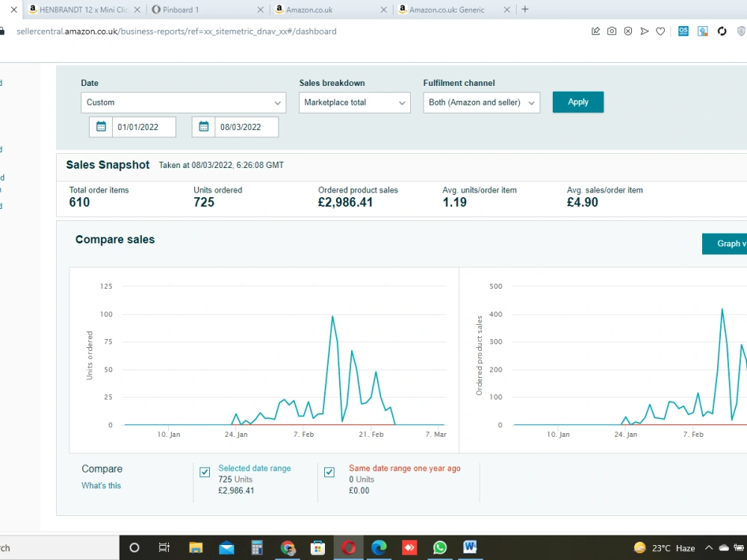Screen dimensions: 747x560
Task: Show hidden system tray icons chevron
Action: coord(709,547)
